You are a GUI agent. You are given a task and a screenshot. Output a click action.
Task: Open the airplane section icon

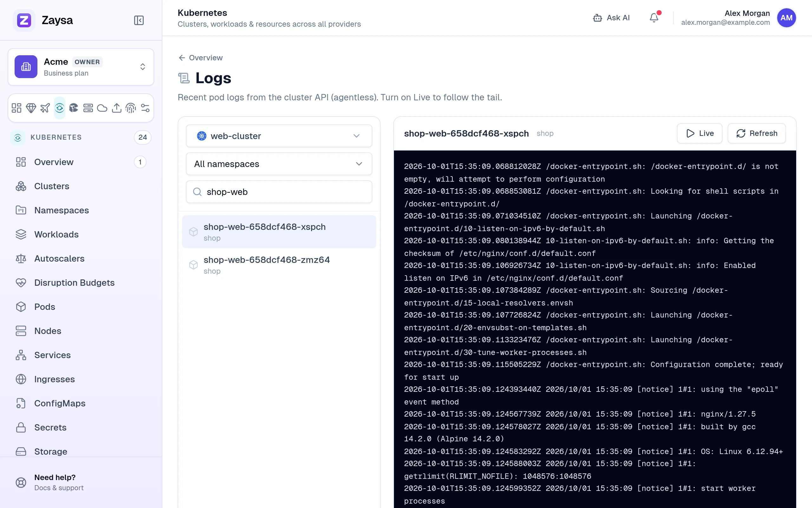[45, 108]
